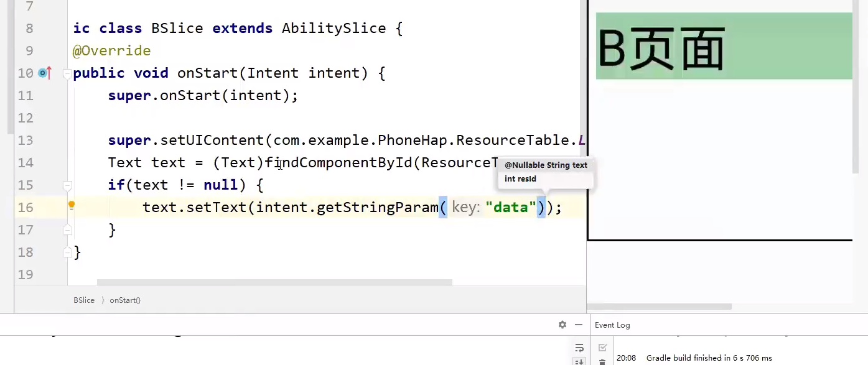Toggle the soft-wrap icon in the build panel

[x=579, y=348]
